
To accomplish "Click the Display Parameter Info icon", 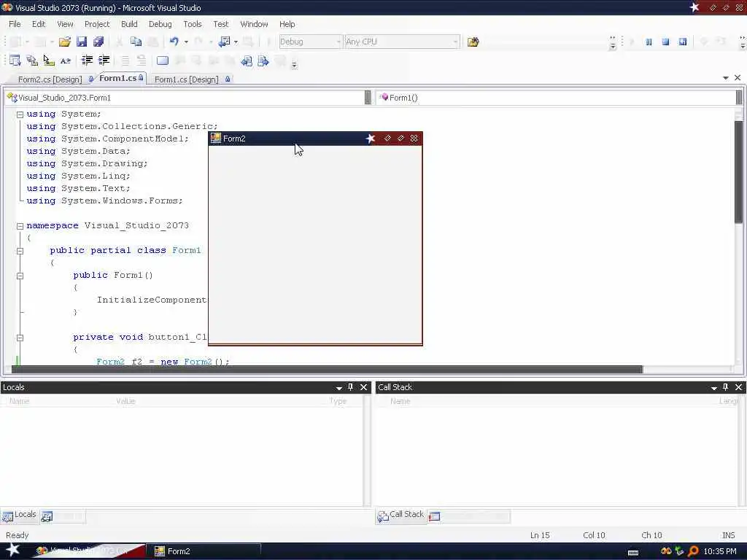I will [32, 61].
